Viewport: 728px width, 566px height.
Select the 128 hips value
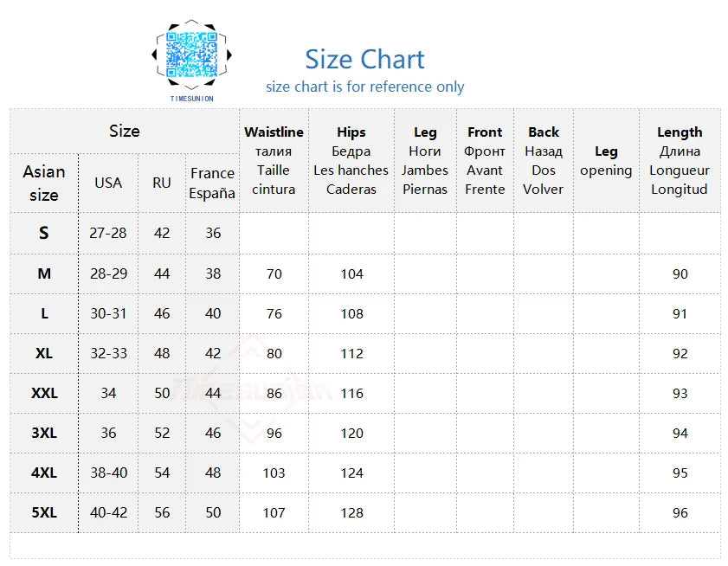(351, 512)
